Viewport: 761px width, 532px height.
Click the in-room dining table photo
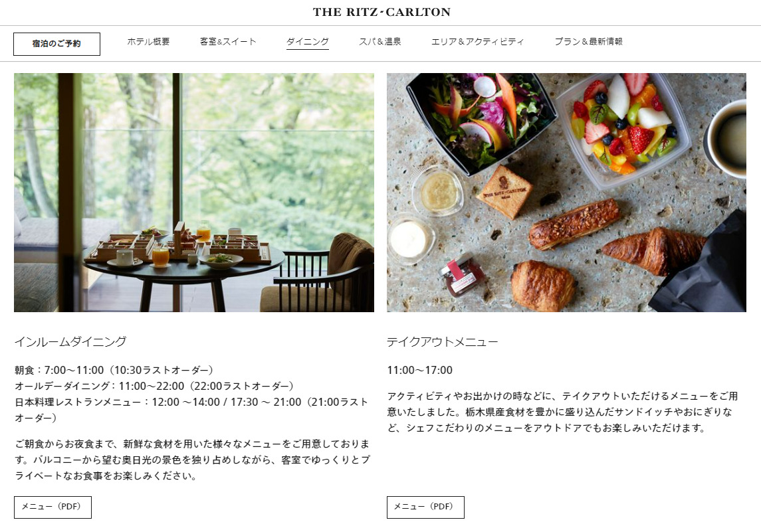[194, 193]
